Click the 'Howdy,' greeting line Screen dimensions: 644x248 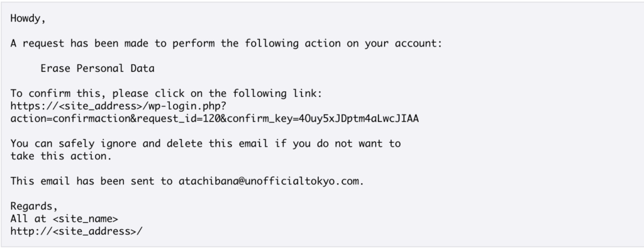(x=28, y=19)
